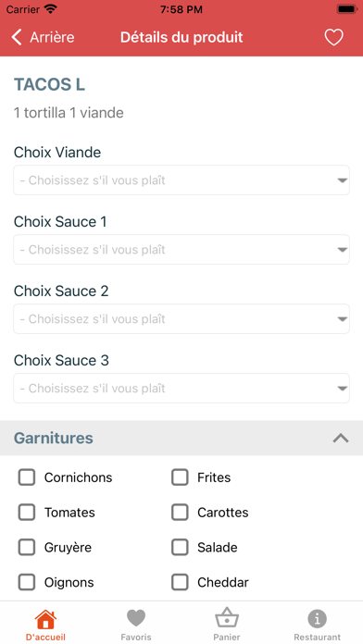The height and width of the screenshot is (644, 363).
Task: Tap the Wi-Fi status icon
Action: (x=51, y=9)
